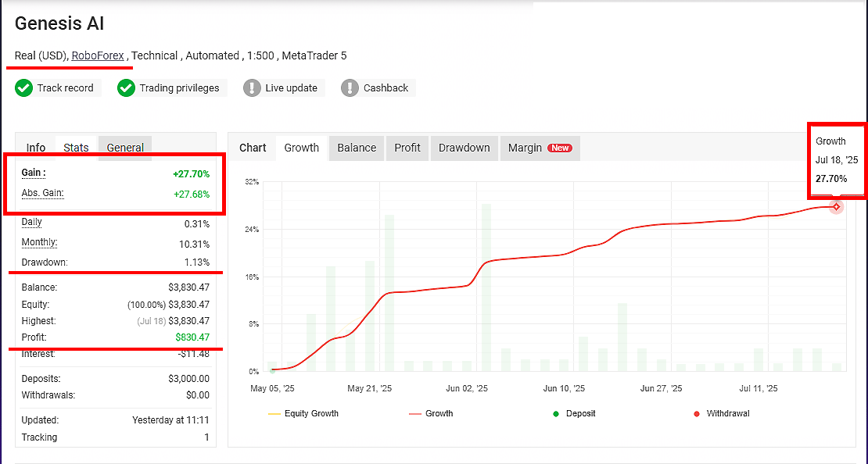The image size is (868, 464).
Task: Click the green Track record checkmark icon
Action: (x=23, y=88)
